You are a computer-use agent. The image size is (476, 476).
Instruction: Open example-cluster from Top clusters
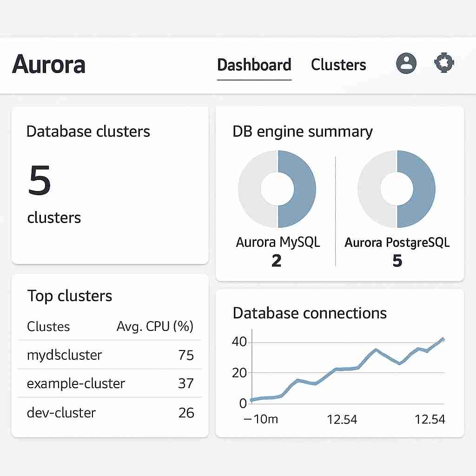pyautogui.click(x=76, y=383)
